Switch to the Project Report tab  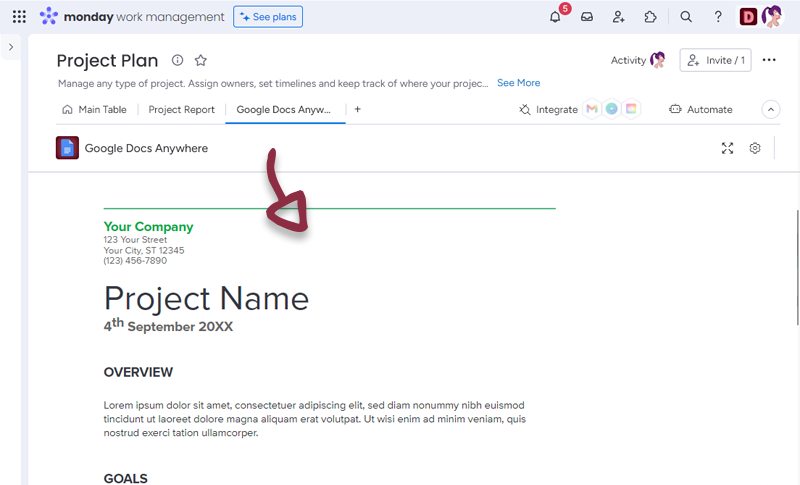pos(181,110)
